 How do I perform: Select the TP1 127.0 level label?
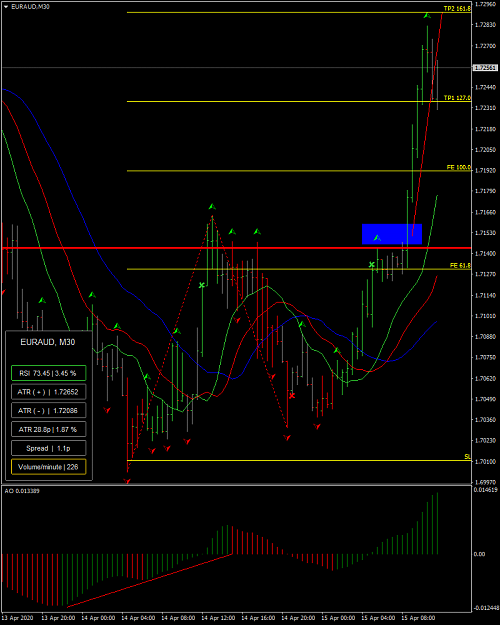tap(457, 98)
